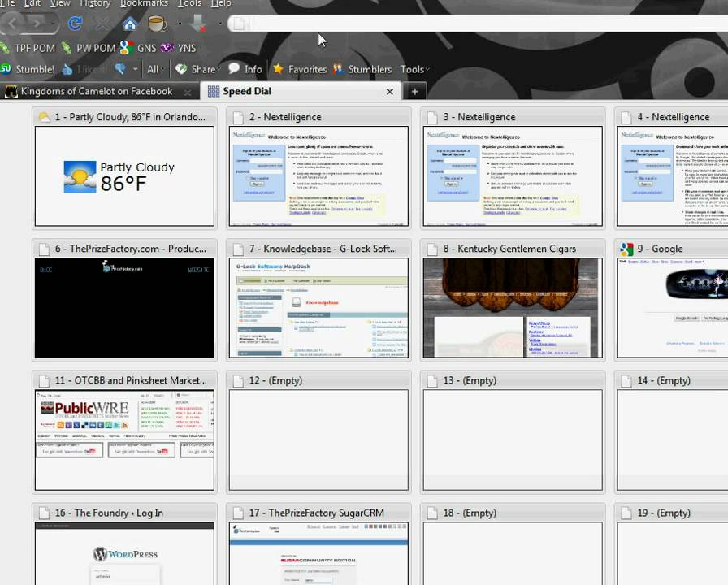Open the GNS bookmark
728x585 pixels.
pos(138,48)
